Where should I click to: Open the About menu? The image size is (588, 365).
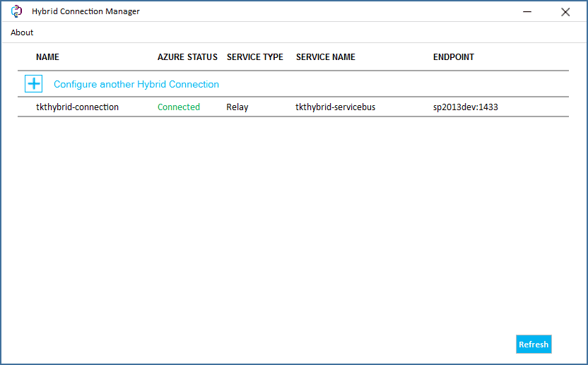pos(22,32)
